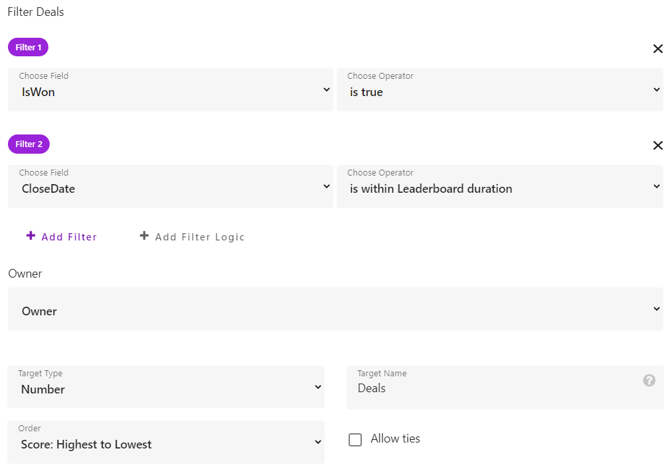
Task: Expand the CloseDate field dropdown
Action: [170, 187]
